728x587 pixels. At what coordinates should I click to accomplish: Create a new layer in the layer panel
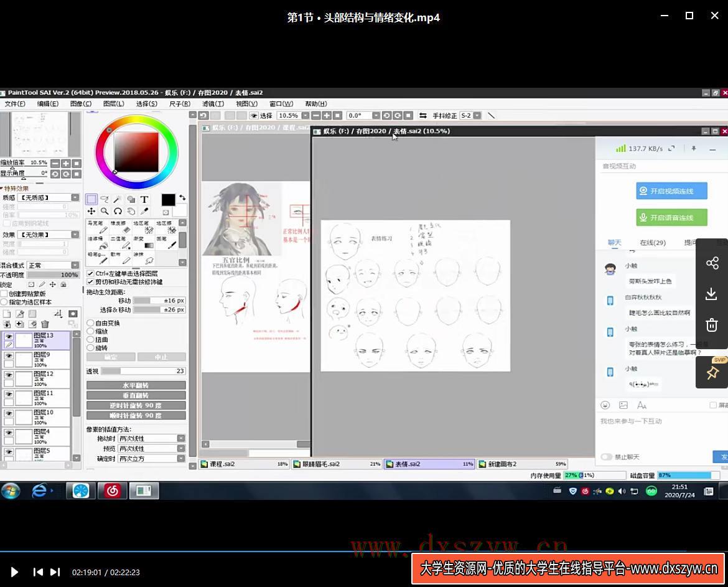7,314
